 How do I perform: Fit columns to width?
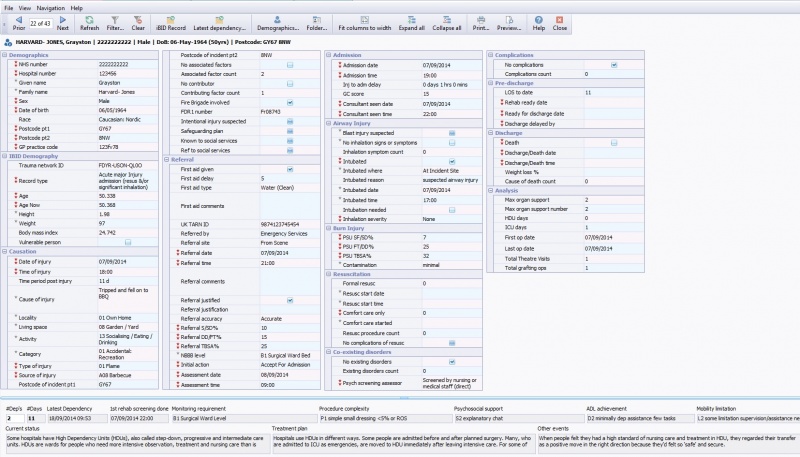tap(364, 23)
